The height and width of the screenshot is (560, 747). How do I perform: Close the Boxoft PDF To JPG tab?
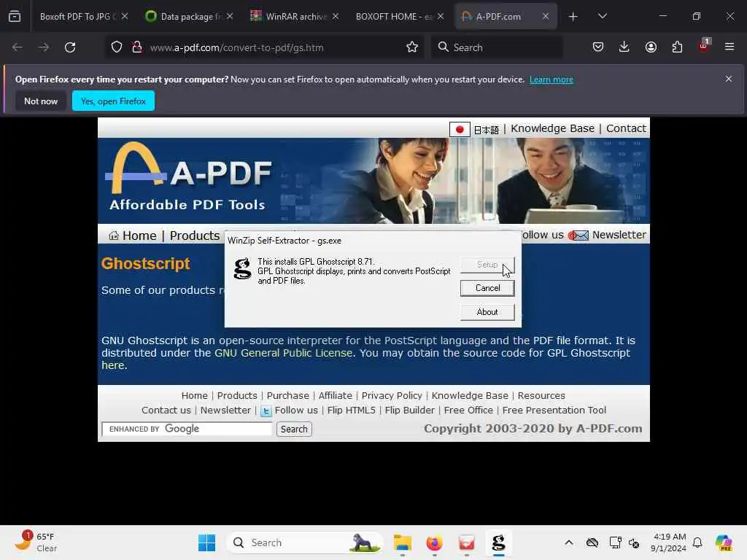coord(124,16)
